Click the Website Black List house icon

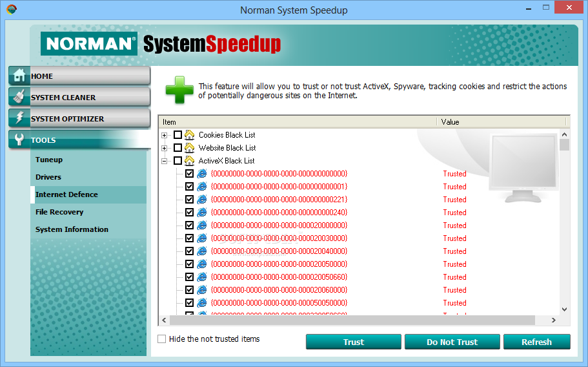190,148
